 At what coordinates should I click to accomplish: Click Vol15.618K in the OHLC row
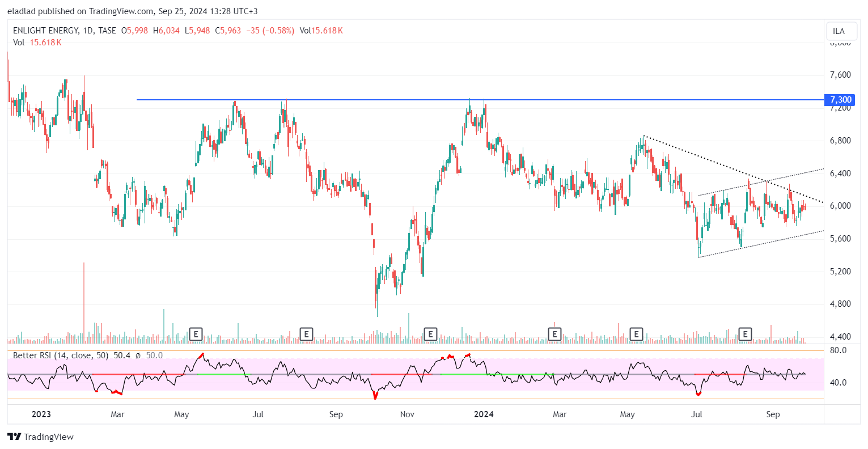point(321,31)
